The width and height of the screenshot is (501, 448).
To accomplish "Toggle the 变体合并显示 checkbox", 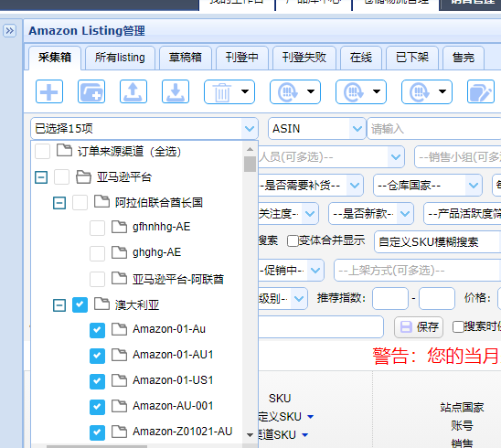I will pos(293,241).
